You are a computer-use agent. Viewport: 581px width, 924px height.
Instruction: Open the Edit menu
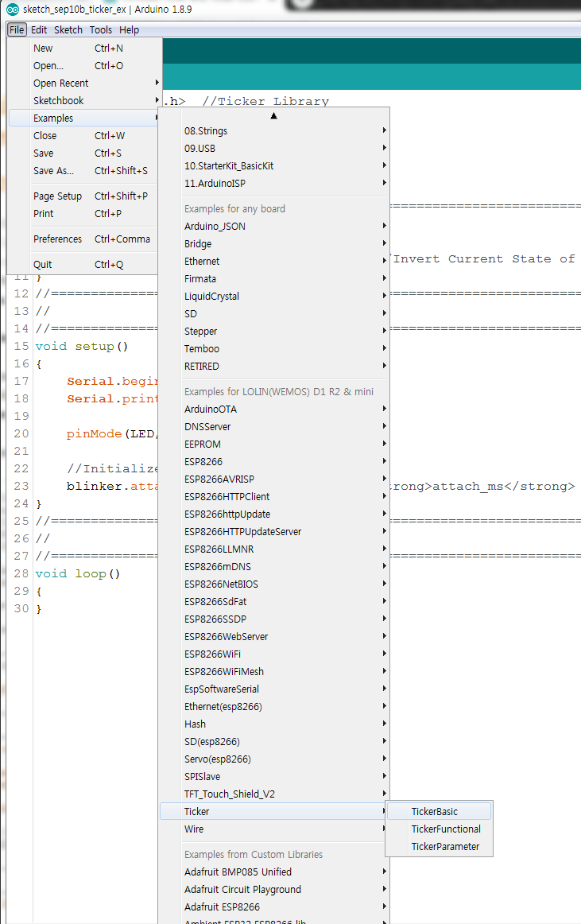39,30
